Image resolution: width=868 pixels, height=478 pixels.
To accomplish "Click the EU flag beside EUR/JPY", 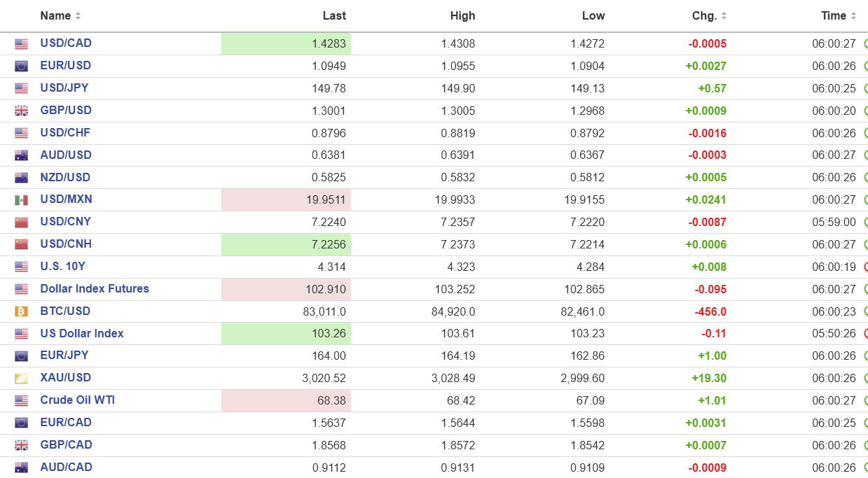I will [x=21, y=356].
